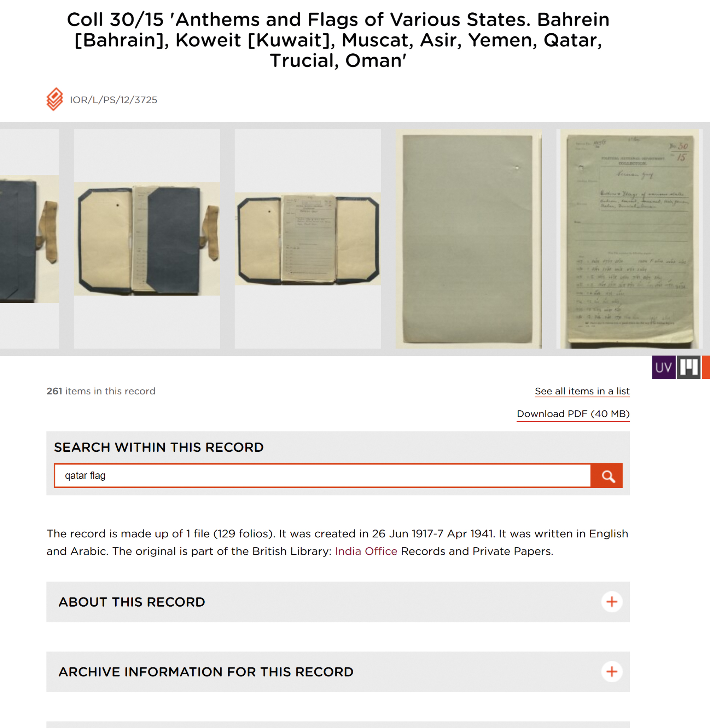Click the orange icon beside Mirador

(x=706, y=367)
